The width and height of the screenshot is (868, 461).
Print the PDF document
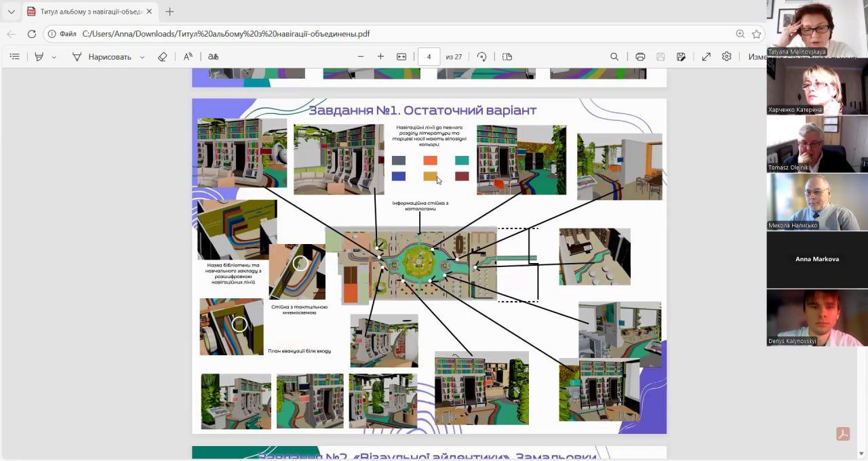coord(640,57)
